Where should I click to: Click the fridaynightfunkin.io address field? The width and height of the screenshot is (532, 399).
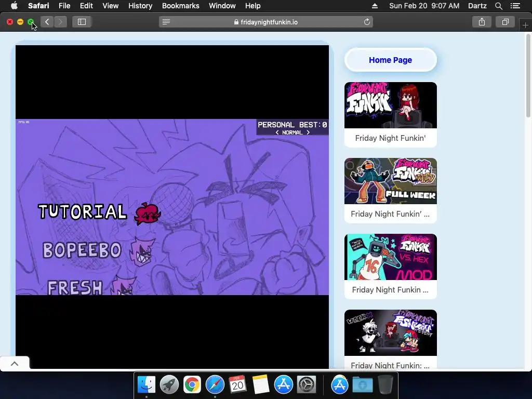(266, 22)
